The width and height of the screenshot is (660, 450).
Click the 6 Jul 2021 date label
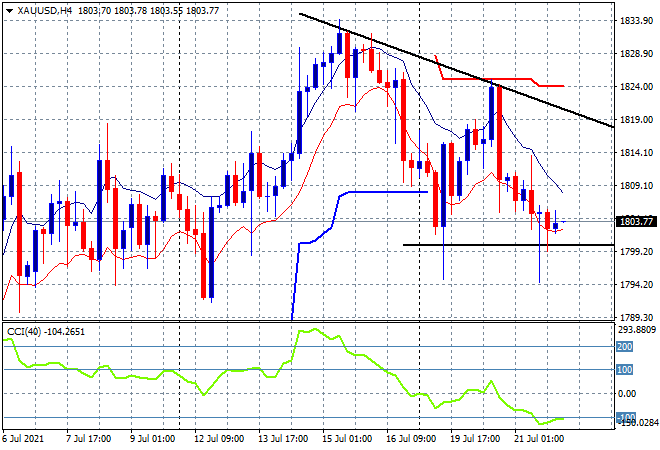[23, 439]
